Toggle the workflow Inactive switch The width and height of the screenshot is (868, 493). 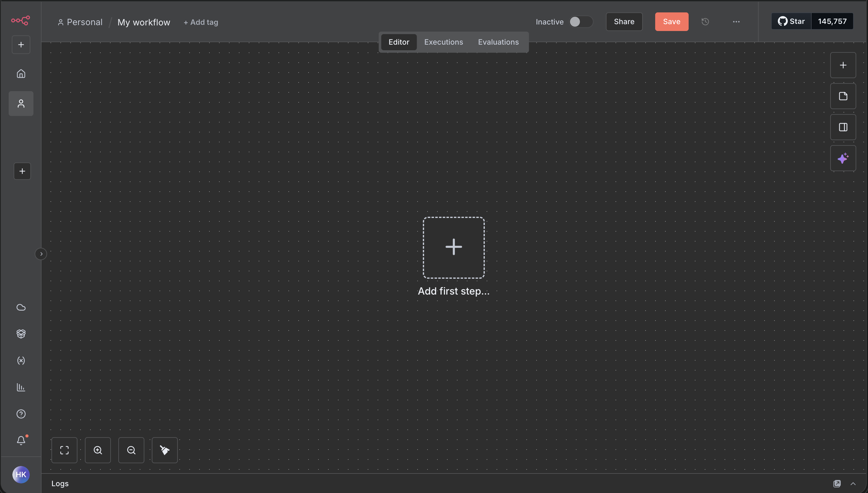click(581, 22)
